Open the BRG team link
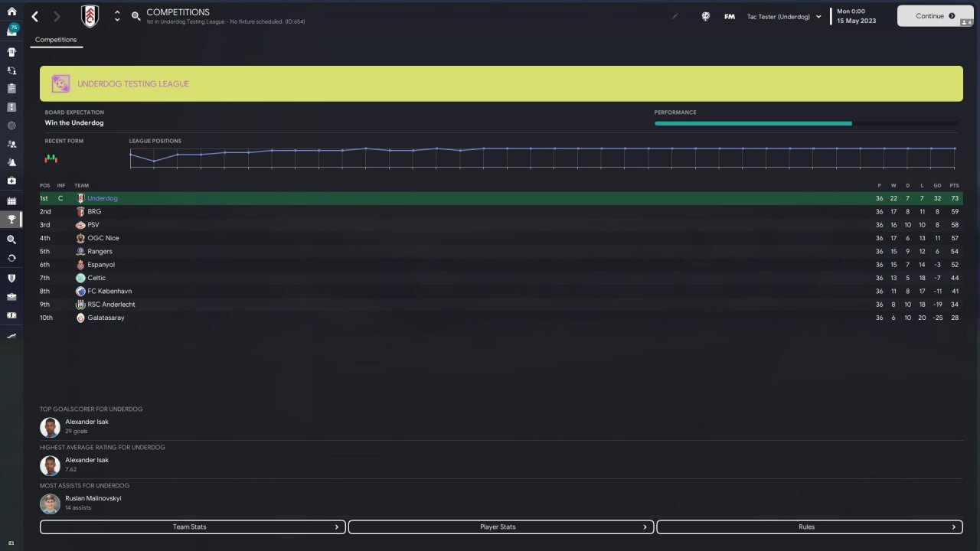The width and height of the screenshot is (980, 551). pyautogui.click(x=94, y=212)
